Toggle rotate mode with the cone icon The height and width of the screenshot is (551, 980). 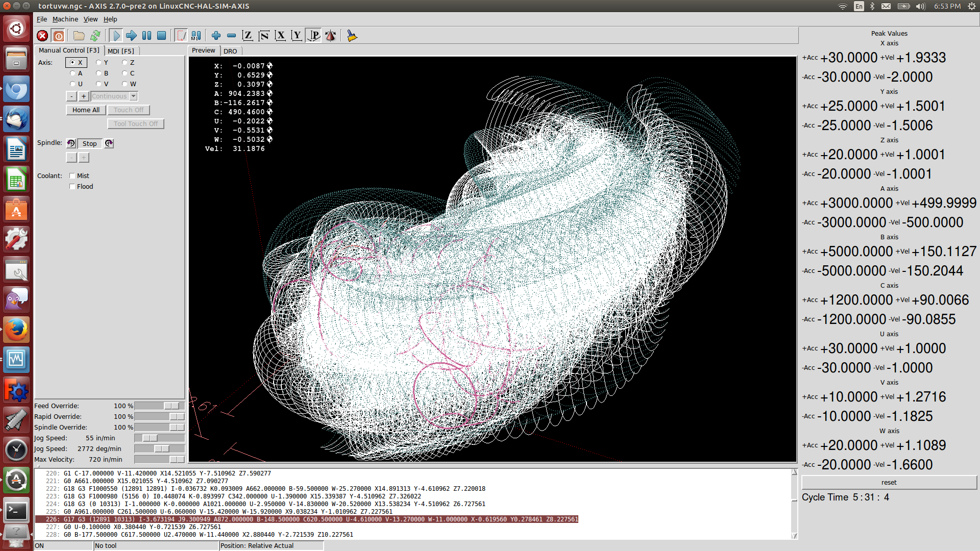point(330,36)
